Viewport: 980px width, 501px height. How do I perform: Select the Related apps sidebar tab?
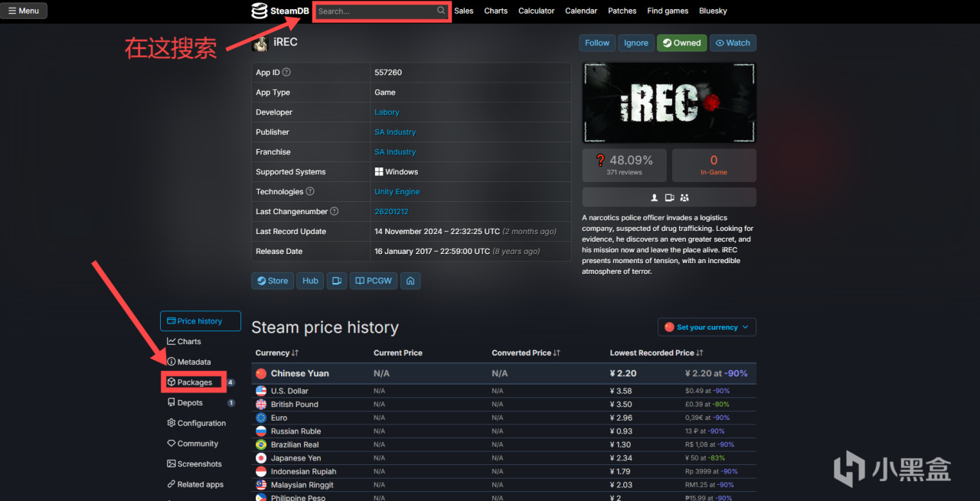[201, 484]
